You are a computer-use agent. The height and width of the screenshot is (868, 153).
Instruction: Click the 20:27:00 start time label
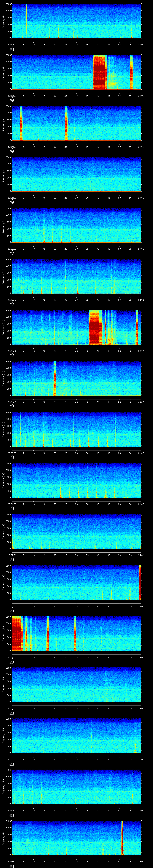[12, 300]
